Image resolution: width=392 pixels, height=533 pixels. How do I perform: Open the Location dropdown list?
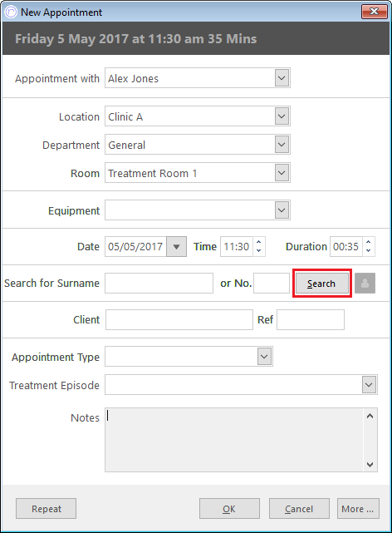[x=282, y=116]
